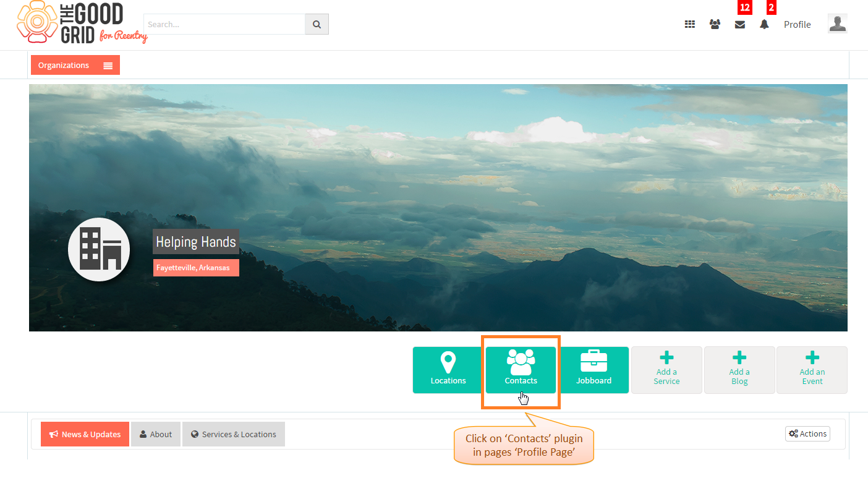Open the people connections icon
868x478 pixels.
click(715, 25)
